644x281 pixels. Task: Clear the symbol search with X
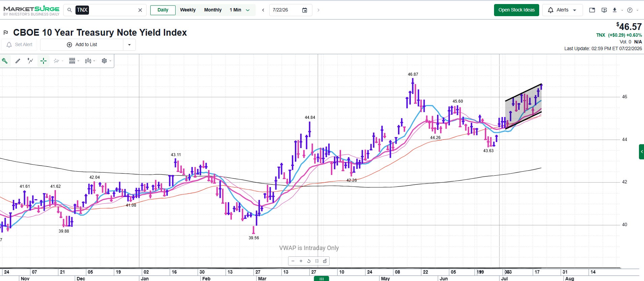140,10
